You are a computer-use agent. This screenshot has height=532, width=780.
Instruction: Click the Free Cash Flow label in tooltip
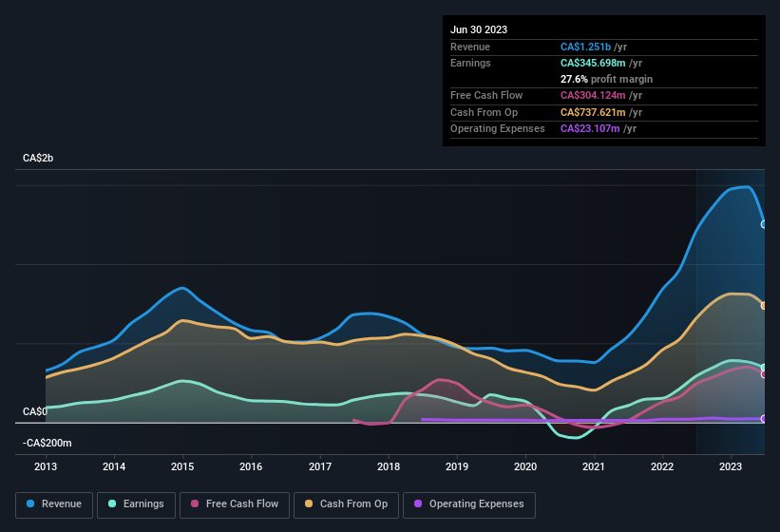(486, 95)
